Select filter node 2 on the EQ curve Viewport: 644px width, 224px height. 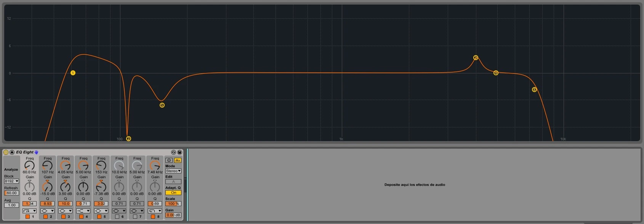click(x=128, y=139)
